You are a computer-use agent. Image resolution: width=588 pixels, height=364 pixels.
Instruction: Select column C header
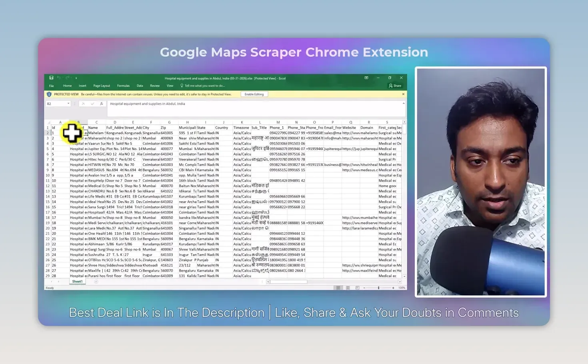(x=96, y=122)
